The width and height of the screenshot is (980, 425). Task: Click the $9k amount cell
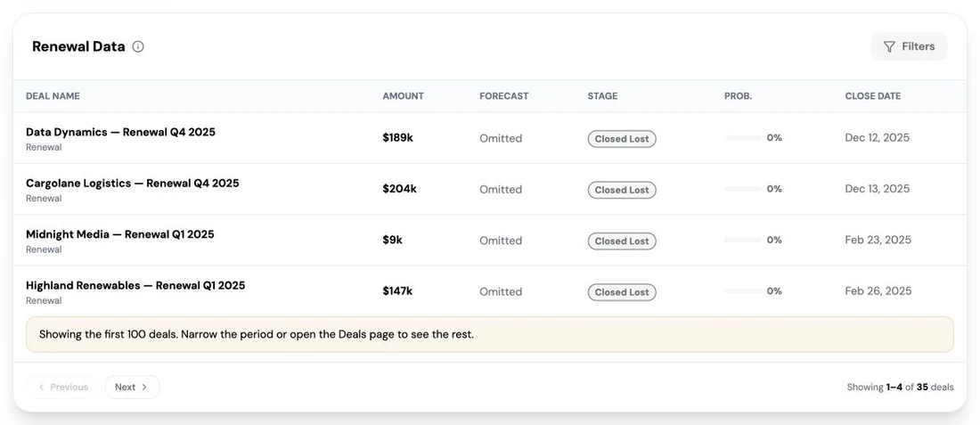click(393, 241)
